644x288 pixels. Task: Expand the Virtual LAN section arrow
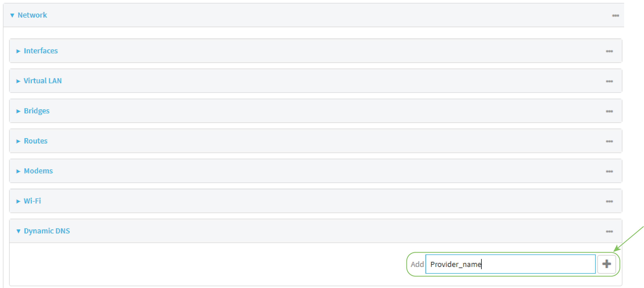click(x=18, y=81)
